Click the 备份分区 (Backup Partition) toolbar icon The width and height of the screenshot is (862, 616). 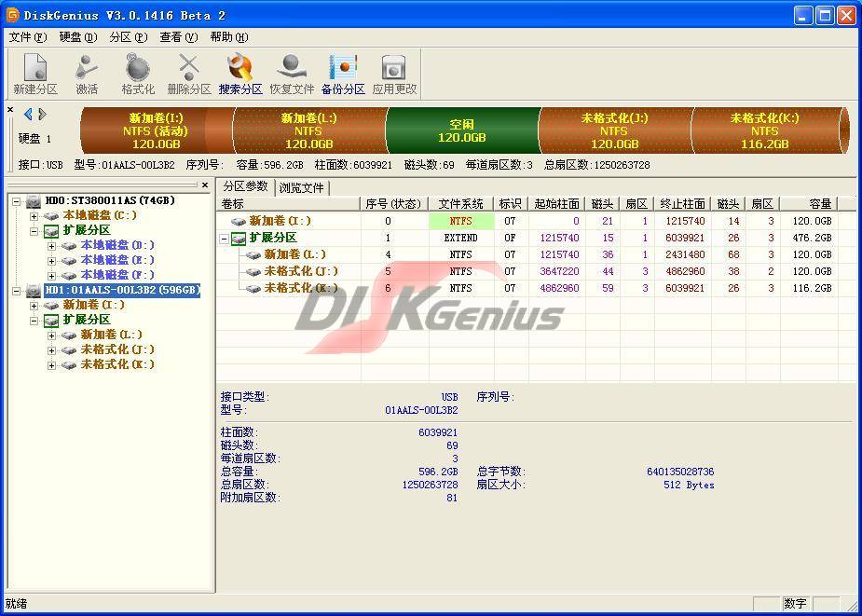click(x=343, y=75)
